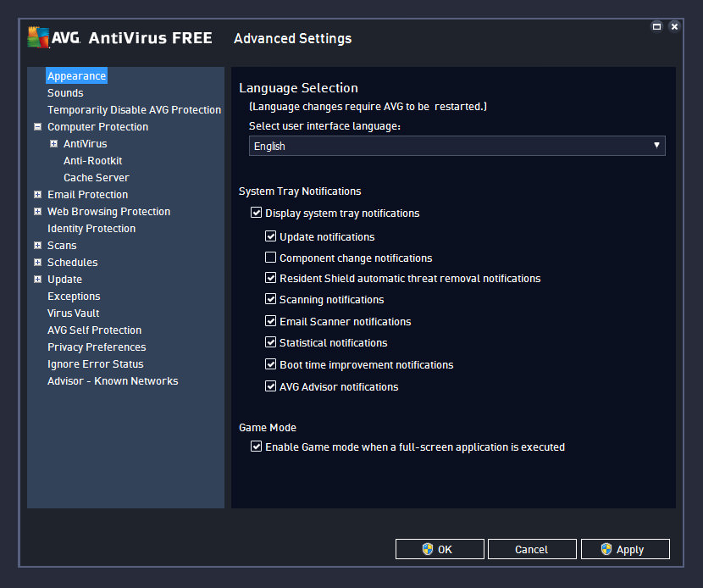Viewport: 703px width, 588px height.
Task: Open Identity Protection settings
Action: point(91,229)
